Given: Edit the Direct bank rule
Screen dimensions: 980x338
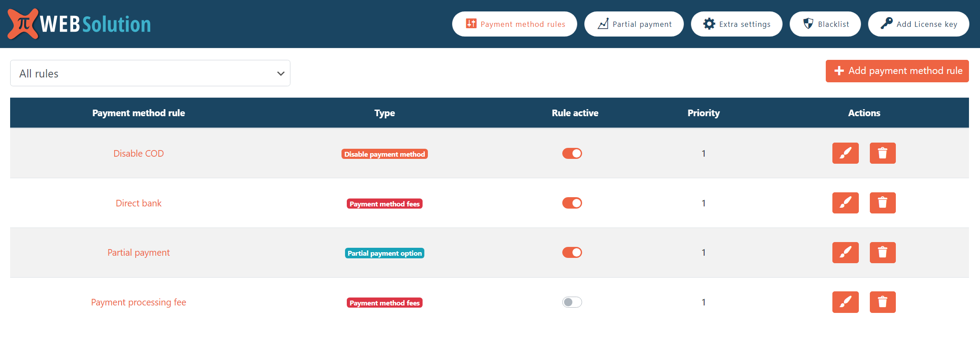Looking at the screenshot, I should [845, 203].
